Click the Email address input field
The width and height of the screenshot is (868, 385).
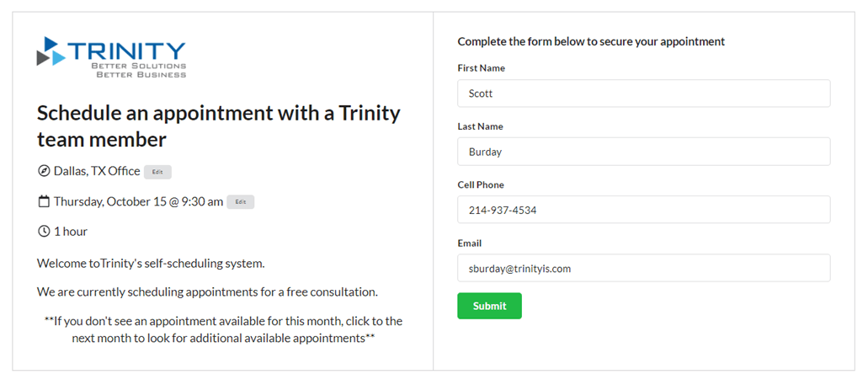(x=643, y=268)
